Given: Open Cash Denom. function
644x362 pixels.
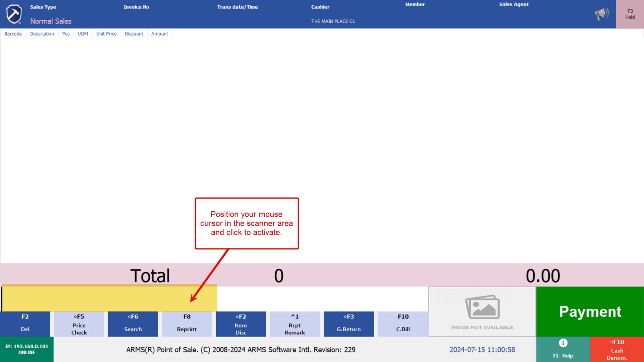Looking at the screenshot, I should (x=617, y=349).
